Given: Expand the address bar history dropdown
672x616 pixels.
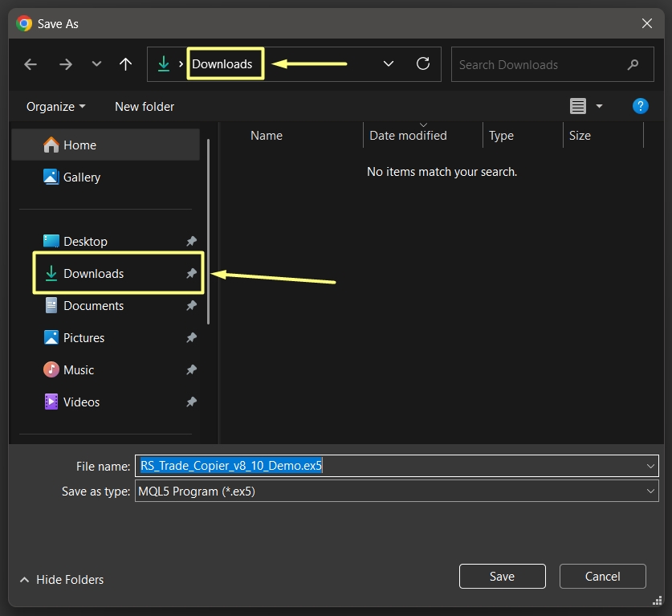Looking at the screenshot, I should pos(389,64).
